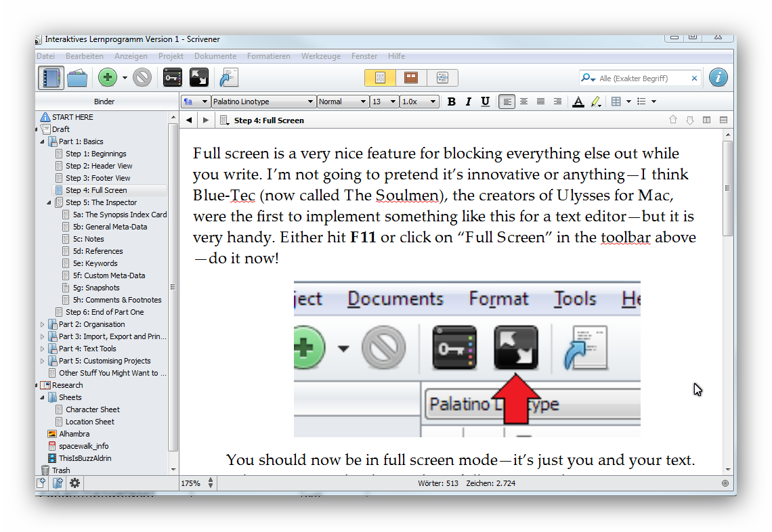Toggle italic formatting
The height and width of the screenshot is (532, 772).
pyautogui.click(x=468, y=102)
